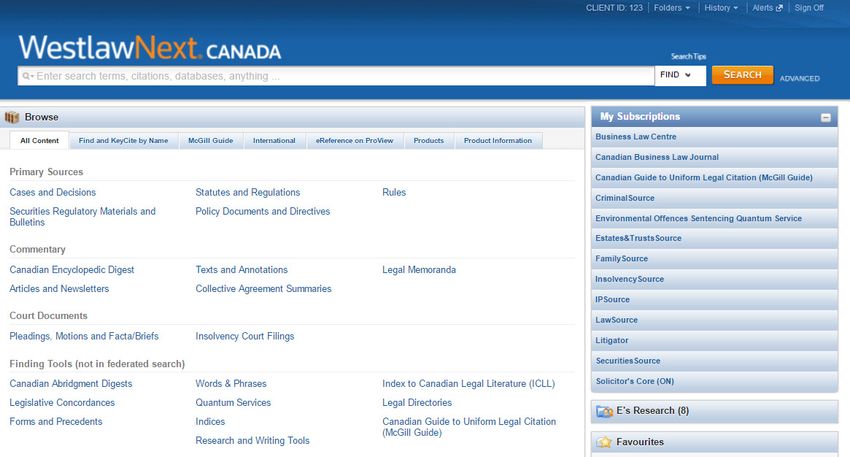Open the Search Tips link
Screen dimensions: 850x457
pos(688,56)
